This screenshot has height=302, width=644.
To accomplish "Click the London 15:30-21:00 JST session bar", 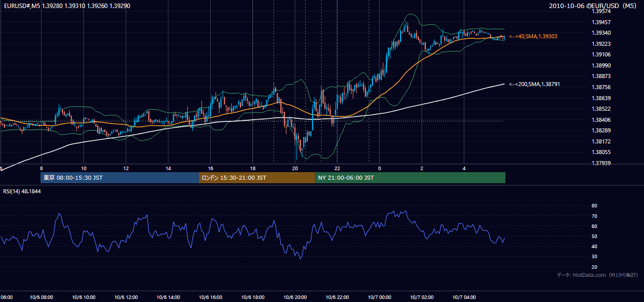I will coord(257,178).
